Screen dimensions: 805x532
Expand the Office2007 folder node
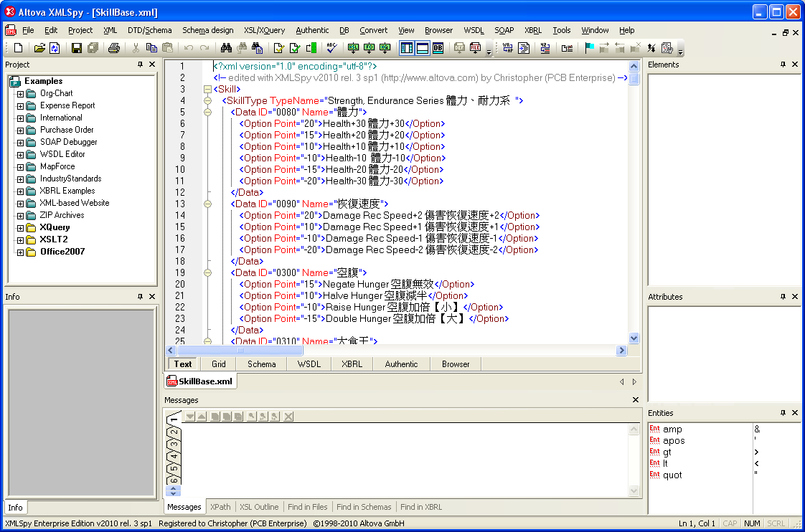pyautogui.click(x=20, y=252)
